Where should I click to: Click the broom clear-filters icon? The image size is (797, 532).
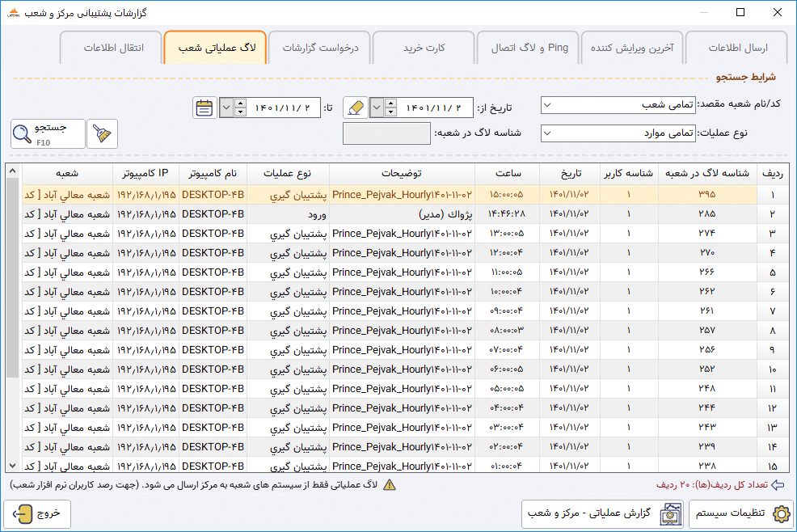click(102, 133)
